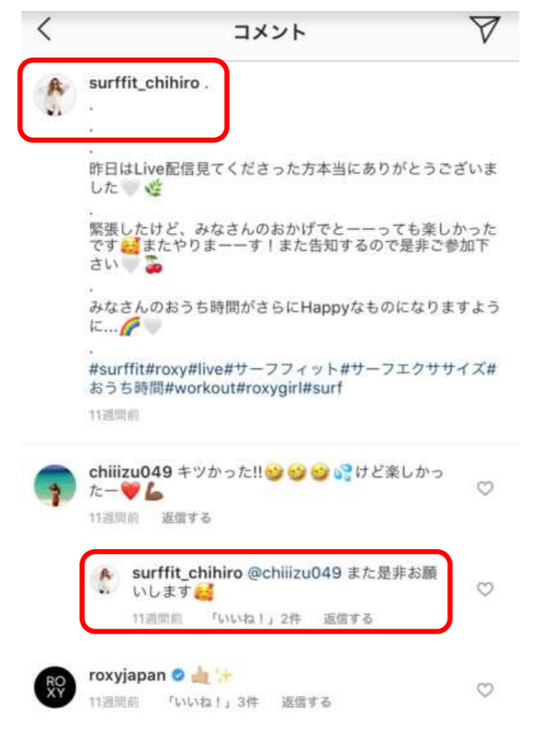Open chiiizu049 profile avatar
The height and width of the screenshot is (730, 560).
(x=55, y=486)
